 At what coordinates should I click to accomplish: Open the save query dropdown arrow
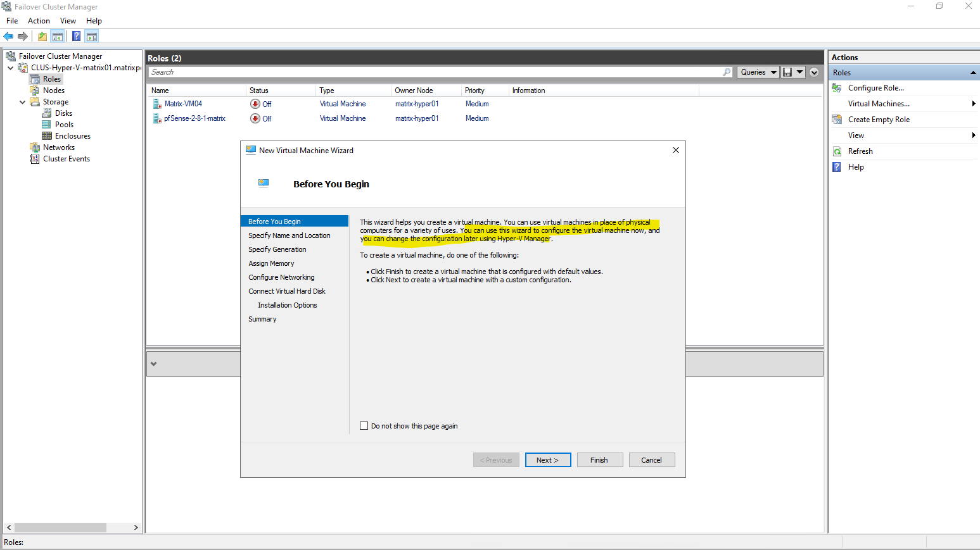(x=800, y=72)
